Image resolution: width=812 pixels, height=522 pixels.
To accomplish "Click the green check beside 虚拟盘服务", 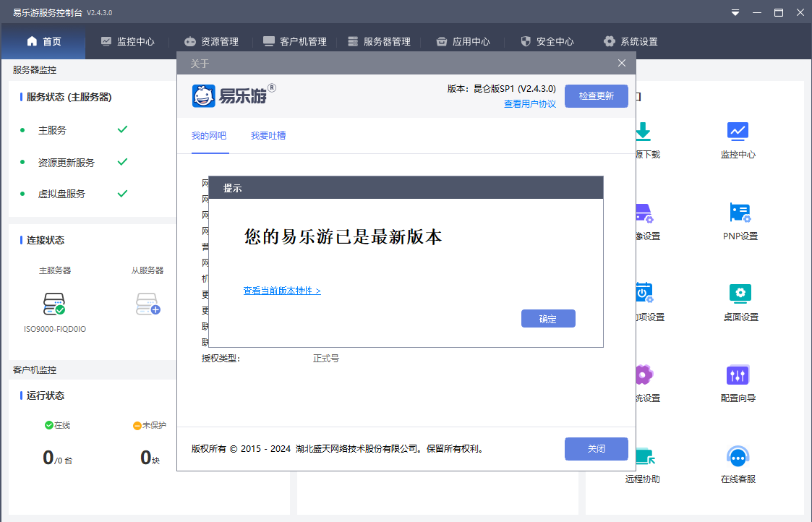I will coord(122,194).
